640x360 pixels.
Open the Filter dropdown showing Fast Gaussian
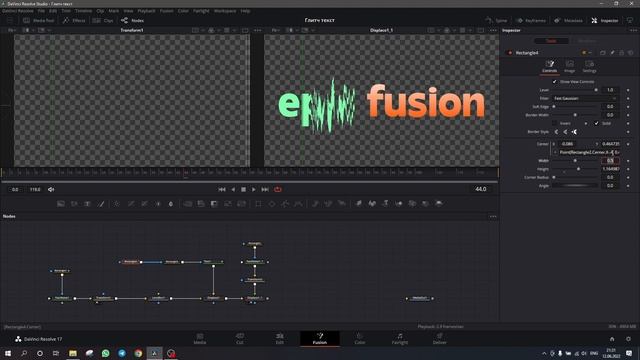(x=585, y=98)
